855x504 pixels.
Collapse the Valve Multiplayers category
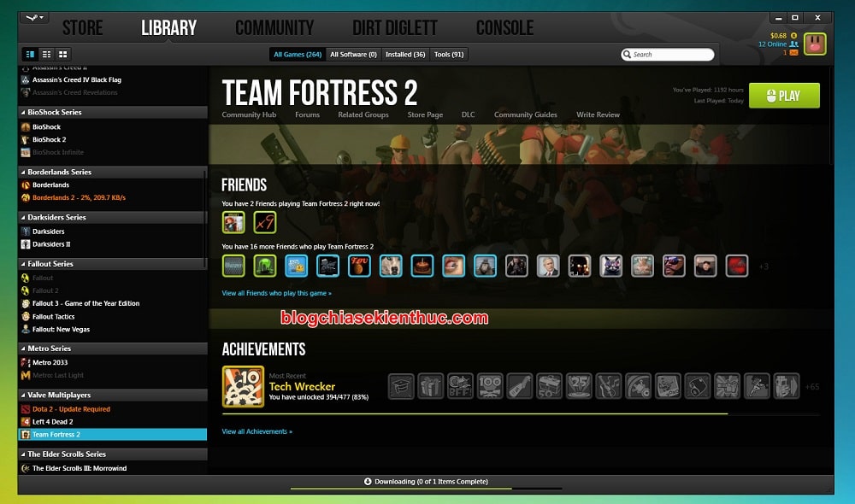pyautogui.click(x=23, y=395)
